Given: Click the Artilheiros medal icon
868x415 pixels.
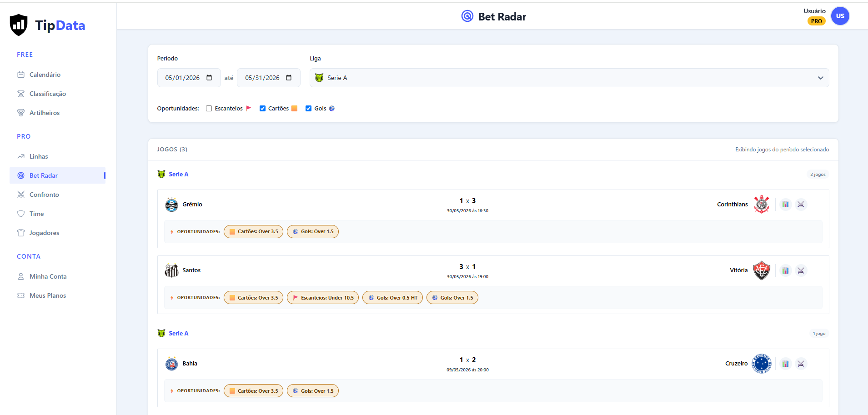Looking at the screenshot, I should click(x=21, y=113).
